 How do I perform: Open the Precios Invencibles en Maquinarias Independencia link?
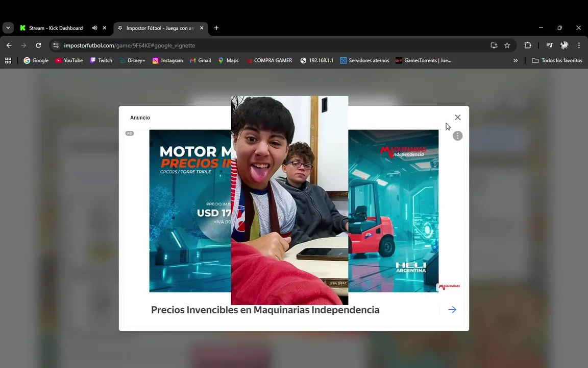(265, 310)
